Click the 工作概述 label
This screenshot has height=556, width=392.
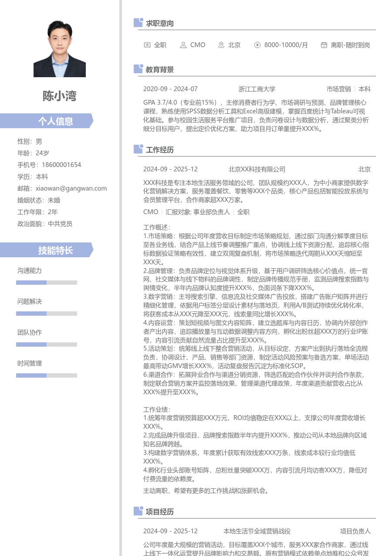(157, 227)
